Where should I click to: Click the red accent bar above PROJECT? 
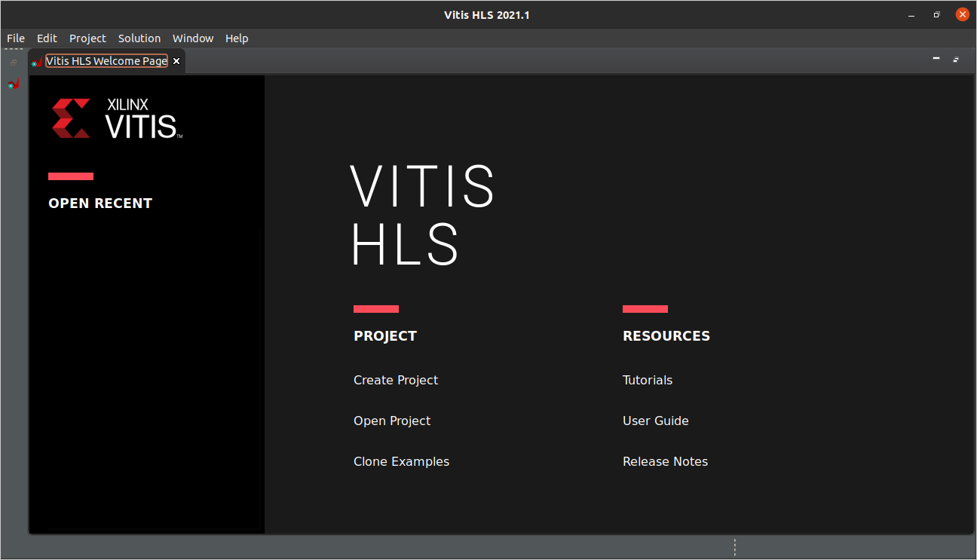coord(375,309)
